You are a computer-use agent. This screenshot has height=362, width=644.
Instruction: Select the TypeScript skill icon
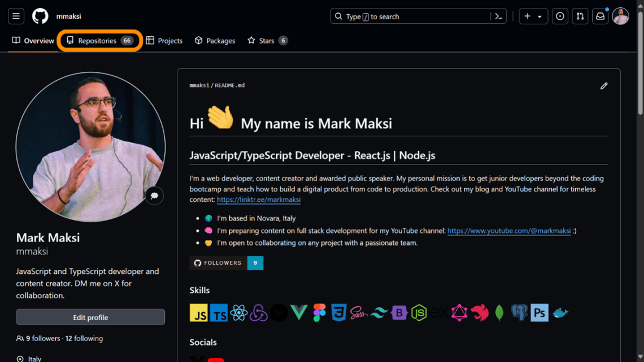[x=219, y=312]
